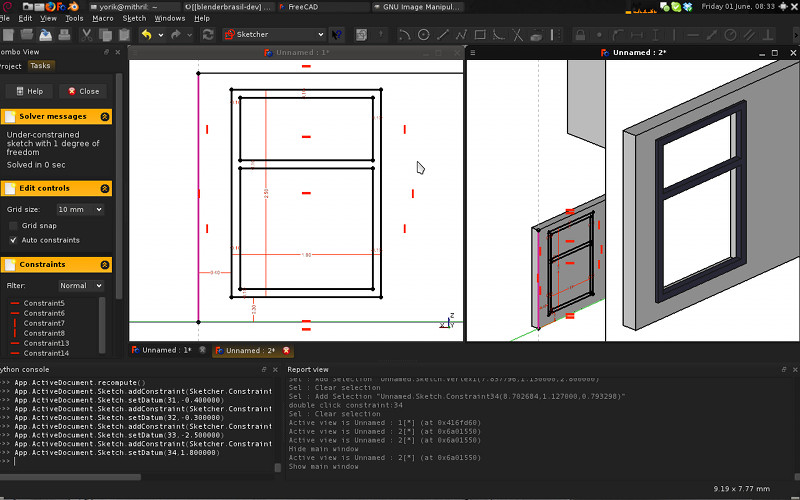The height and width of the screenshot is (500, 800).
Task: Click the Cut scissors icon in toolbar
Action: [86, 34]
